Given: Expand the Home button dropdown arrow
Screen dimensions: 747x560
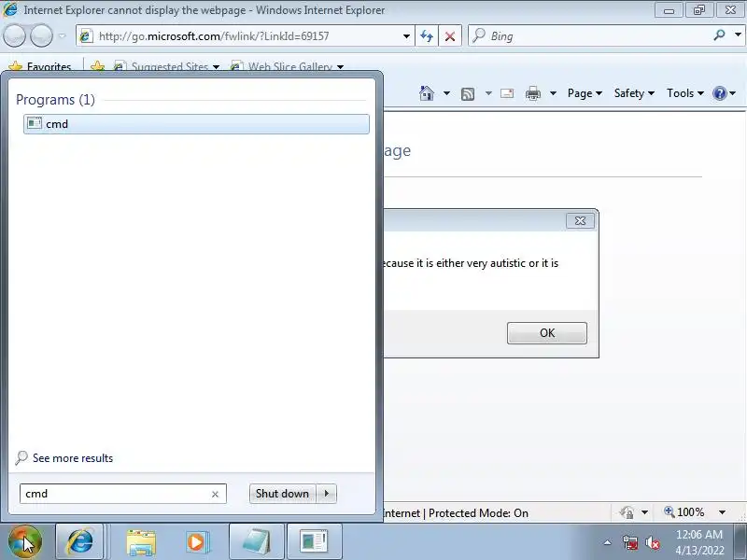Looking at the screenshot, I should click(446, 93).
